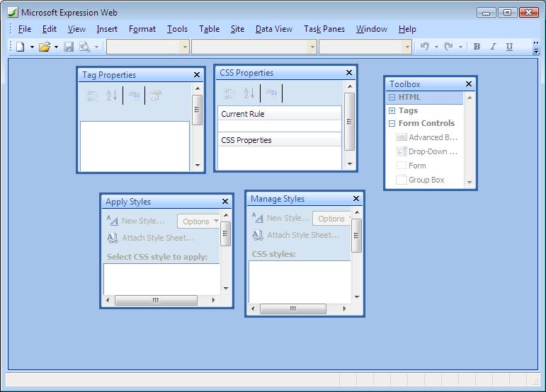Collapse the HTML group in Toolbox
The width and height of the screenshot is (546, 392).
click(392, 97)
